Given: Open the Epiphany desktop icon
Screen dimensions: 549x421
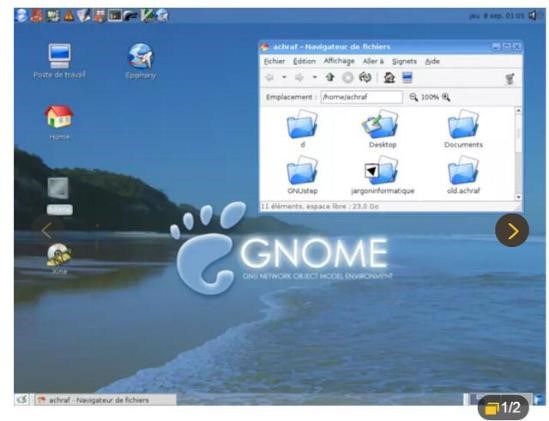Looking at the screenshot, I should pos(140,61).
